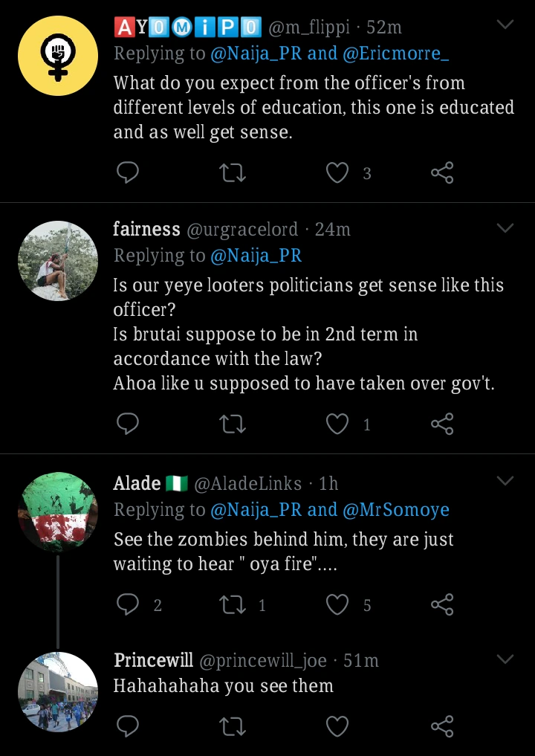The image size is (535, 756).
Task: Reply to m_flippi's tweet
Action: (128, 173)
